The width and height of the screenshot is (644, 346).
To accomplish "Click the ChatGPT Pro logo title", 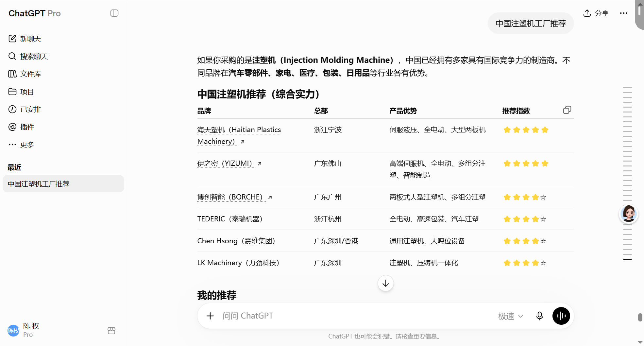I will (x=35, y=13).
